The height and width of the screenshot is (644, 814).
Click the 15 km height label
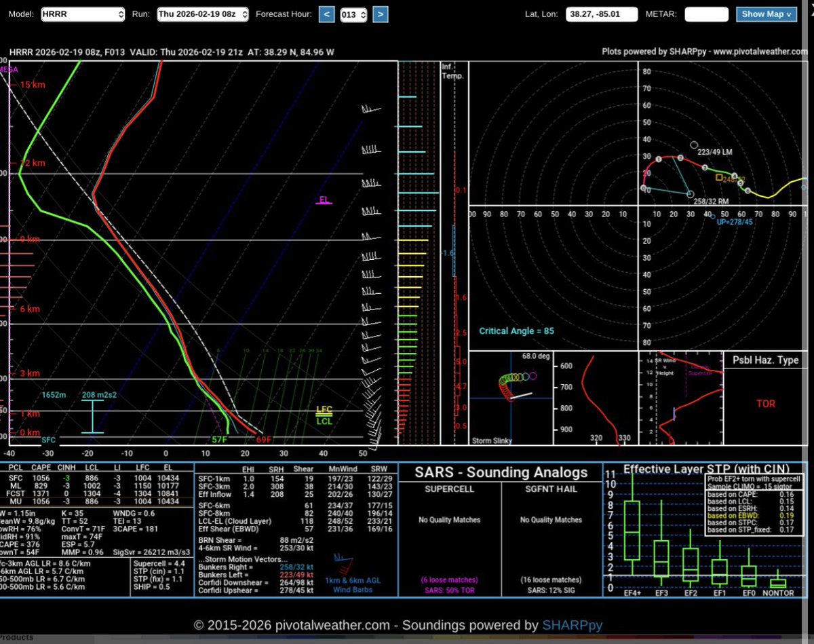(33, 84)
